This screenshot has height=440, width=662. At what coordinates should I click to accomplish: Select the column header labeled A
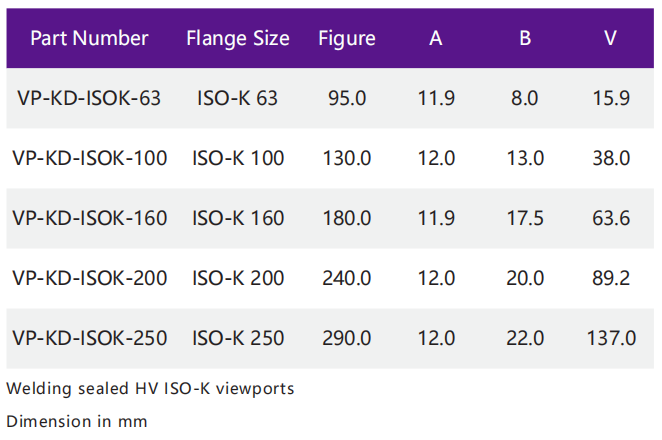[436, 39]
